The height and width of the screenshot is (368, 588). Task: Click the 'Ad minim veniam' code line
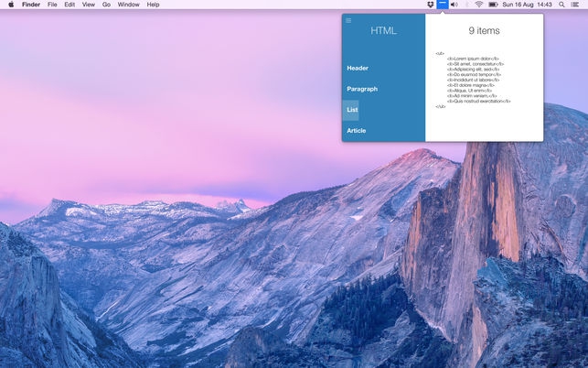pyautogui.click(x=472, y=96)
